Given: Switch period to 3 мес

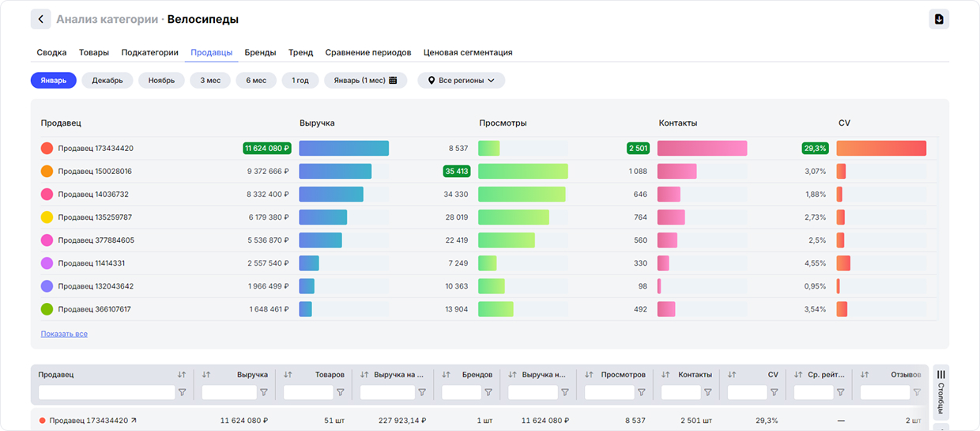Looking at the screenshot, I should [x=210, y=81].
